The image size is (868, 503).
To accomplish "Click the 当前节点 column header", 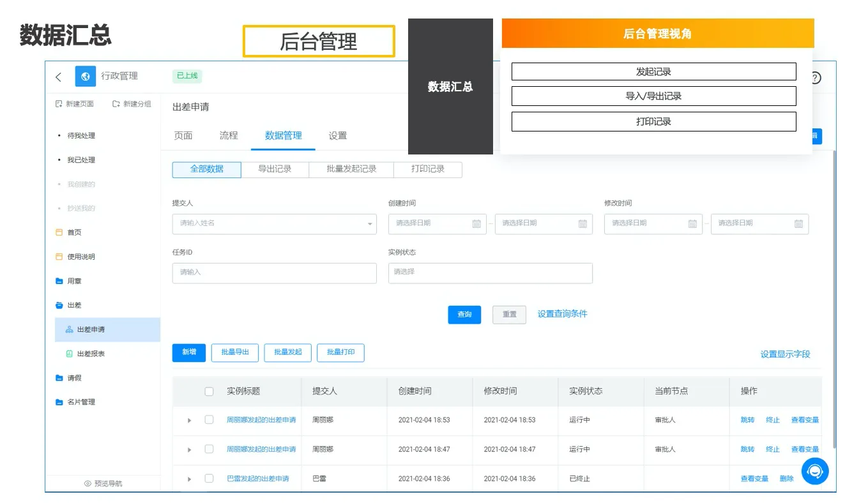I will point(671,391).
